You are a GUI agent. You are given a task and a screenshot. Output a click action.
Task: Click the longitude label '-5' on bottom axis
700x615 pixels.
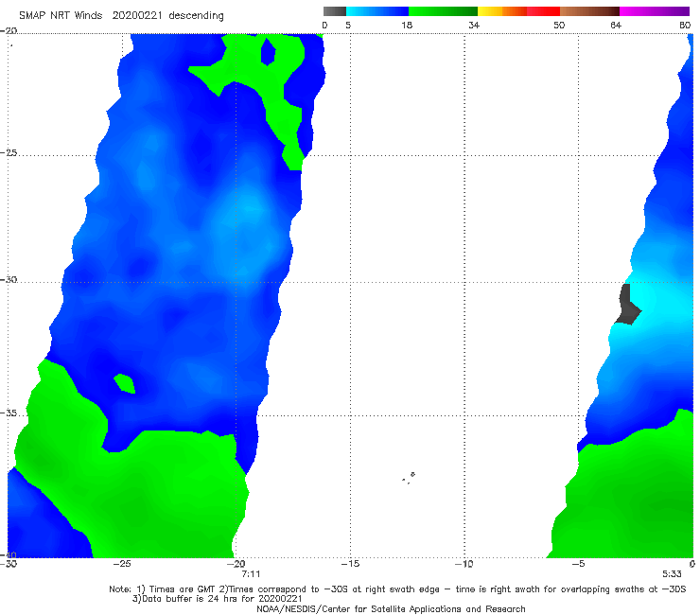578,564
